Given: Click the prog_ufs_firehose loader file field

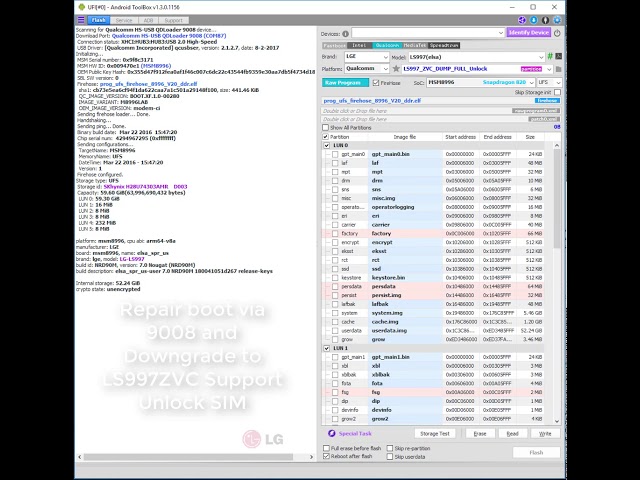Looking at the screenshot, I should 441,100.
